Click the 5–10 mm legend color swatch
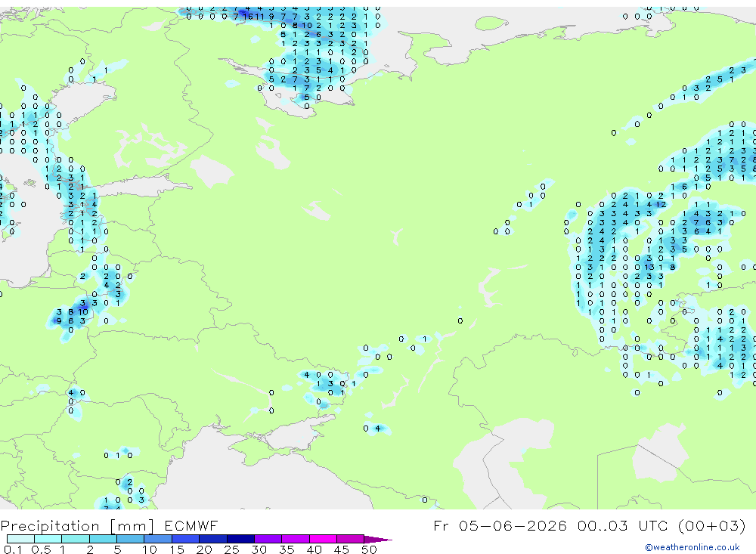Screen dimensions: 756x554 tap(131, 539)
